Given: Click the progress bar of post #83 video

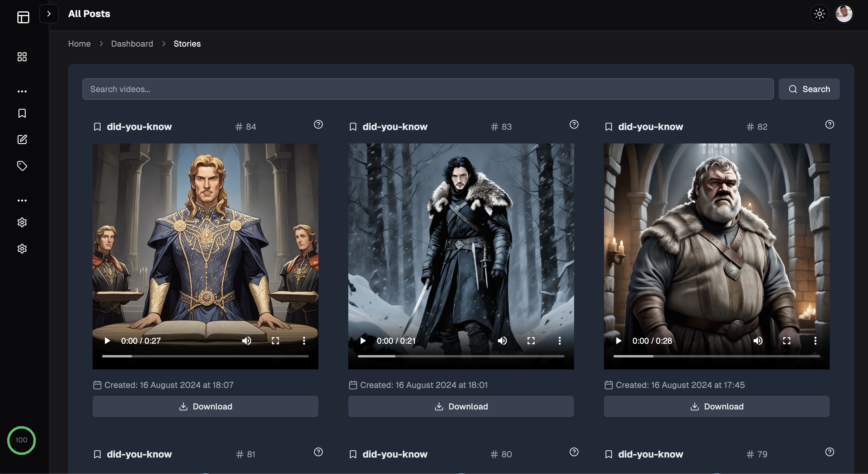Looking at the screenshot, I should pos(461,356).
